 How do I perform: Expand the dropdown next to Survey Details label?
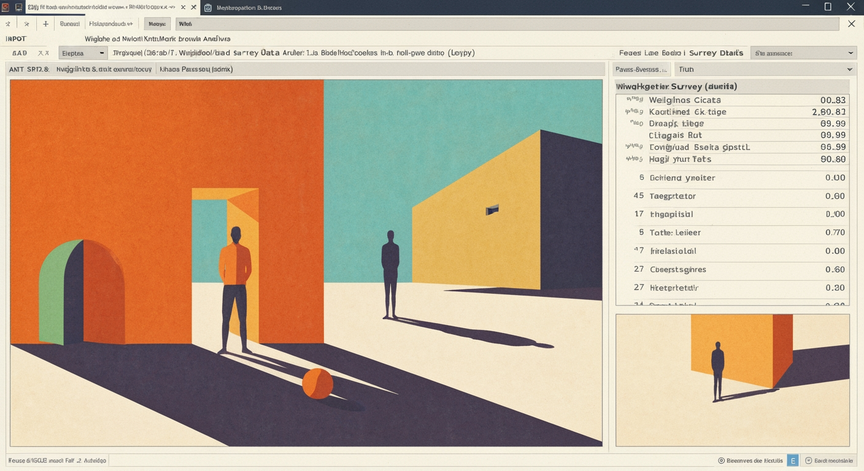click(x=803, y=53)
